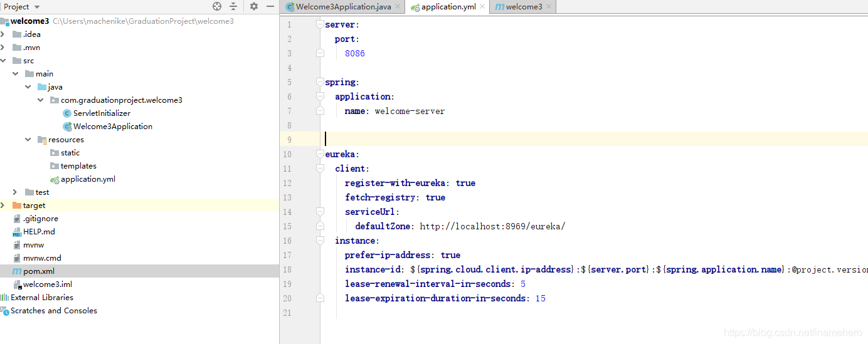Click the pom.xml Maven icon
Viewport: 868px width, 344px height.
(x=17, y=271)
